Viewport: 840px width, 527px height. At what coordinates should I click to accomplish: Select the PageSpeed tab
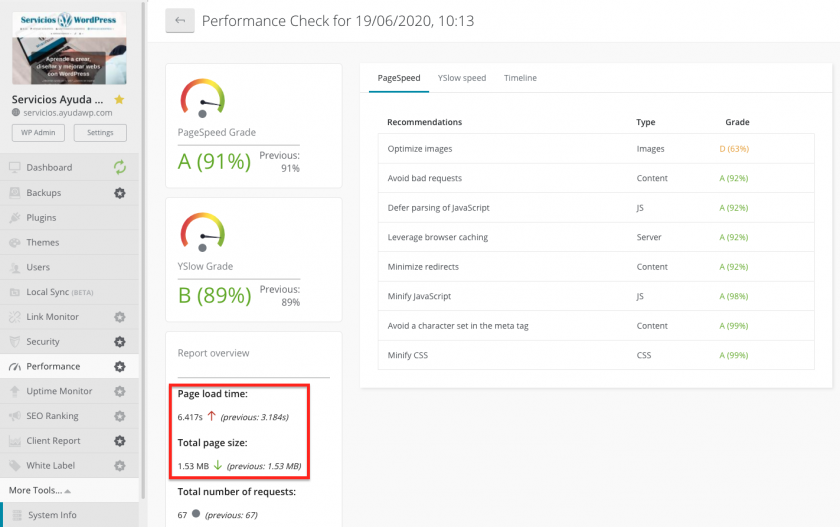coord(399,78)
